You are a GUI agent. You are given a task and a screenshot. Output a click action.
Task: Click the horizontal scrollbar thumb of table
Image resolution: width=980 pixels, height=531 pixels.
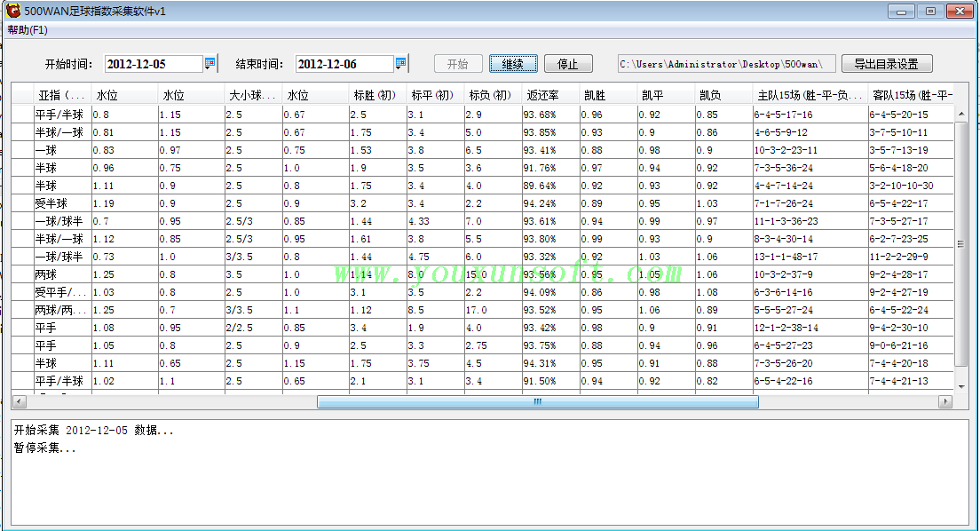coord(538,401)
